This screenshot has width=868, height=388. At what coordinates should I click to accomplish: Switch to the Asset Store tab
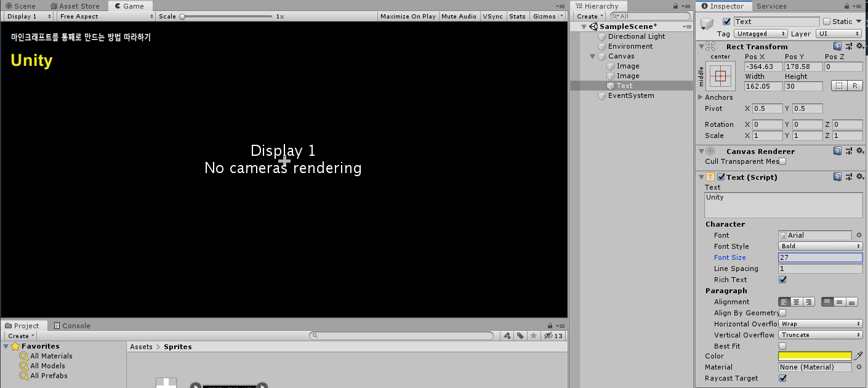click(x=74, y=6)
